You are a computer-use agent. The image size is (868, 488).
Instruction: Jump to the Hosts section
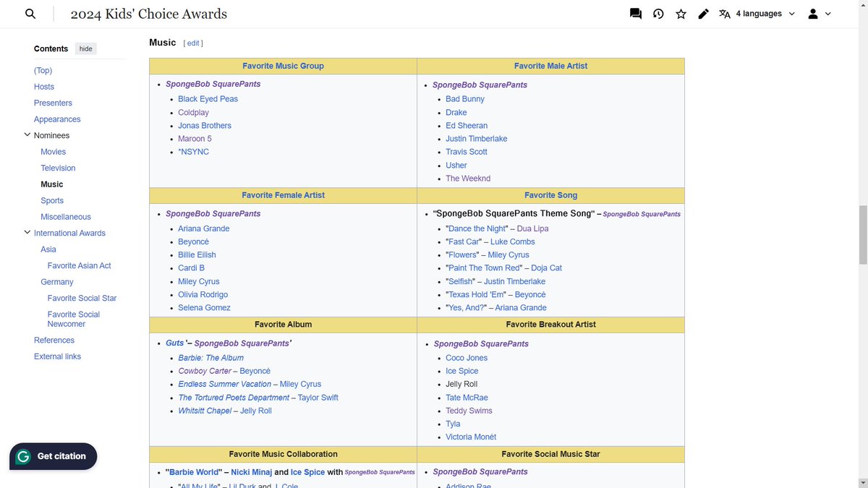(x=44, y=87)
